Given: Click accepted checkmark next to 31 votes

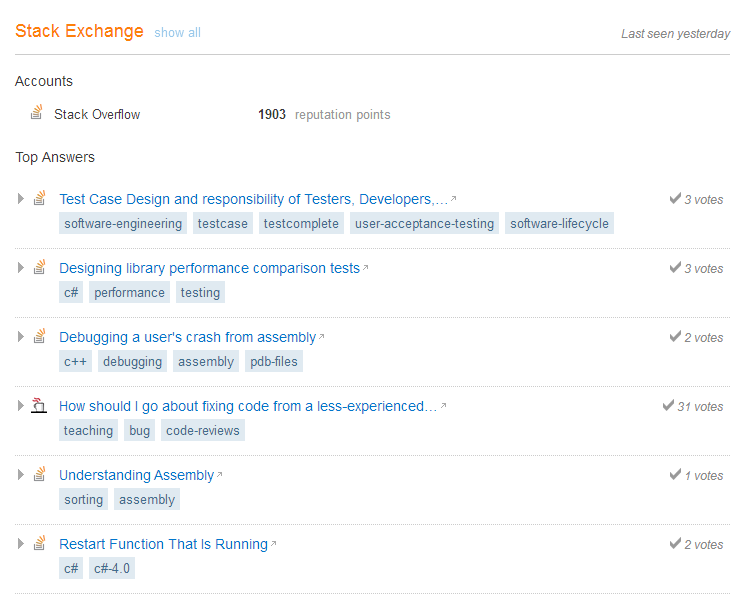Looking at the screenshot, I should pos(668,405).
